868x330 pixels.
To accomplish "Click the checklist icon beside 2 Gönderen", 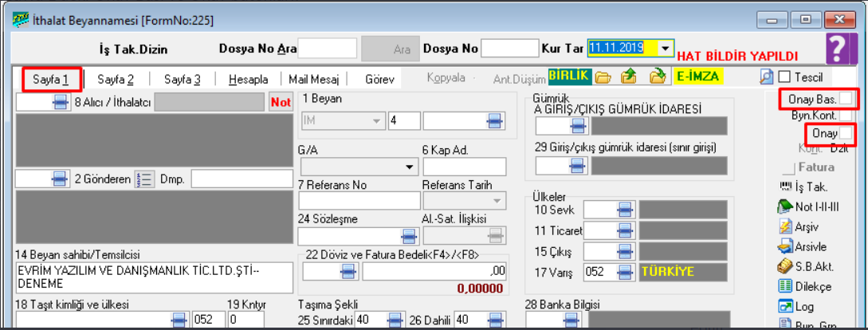I will tap(143, 179).
